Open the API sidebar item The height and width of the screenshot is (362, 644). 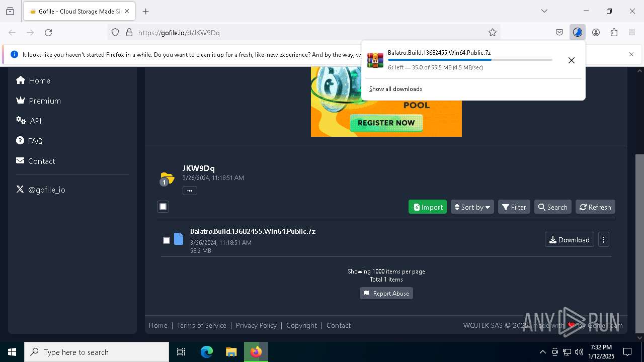click(x=29, y=121)
